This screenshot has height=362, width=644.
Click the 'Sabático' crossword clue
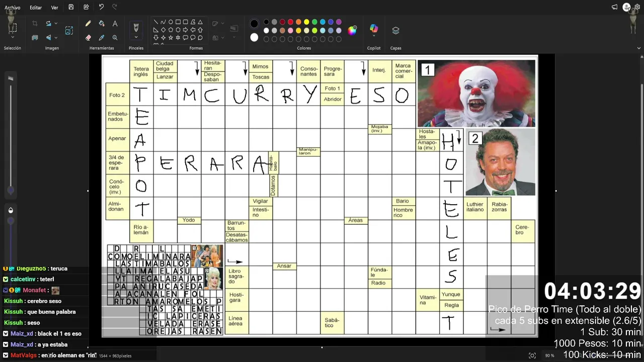click(332, 322)
